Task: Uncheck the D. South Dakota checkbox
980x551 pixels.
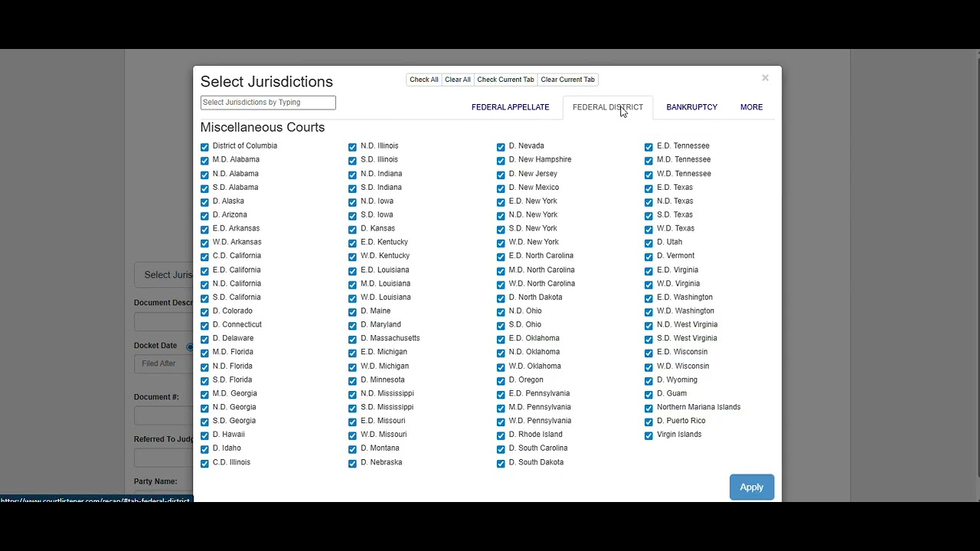Action: 501,463
